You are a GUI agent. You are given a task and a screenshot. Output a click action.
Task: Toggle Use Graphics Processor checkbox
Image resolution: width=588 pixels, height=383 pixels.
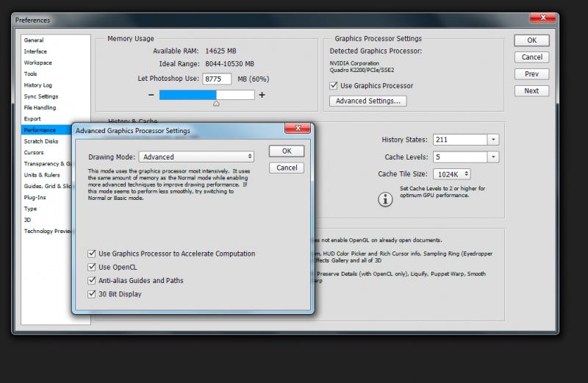coord(334,85)
